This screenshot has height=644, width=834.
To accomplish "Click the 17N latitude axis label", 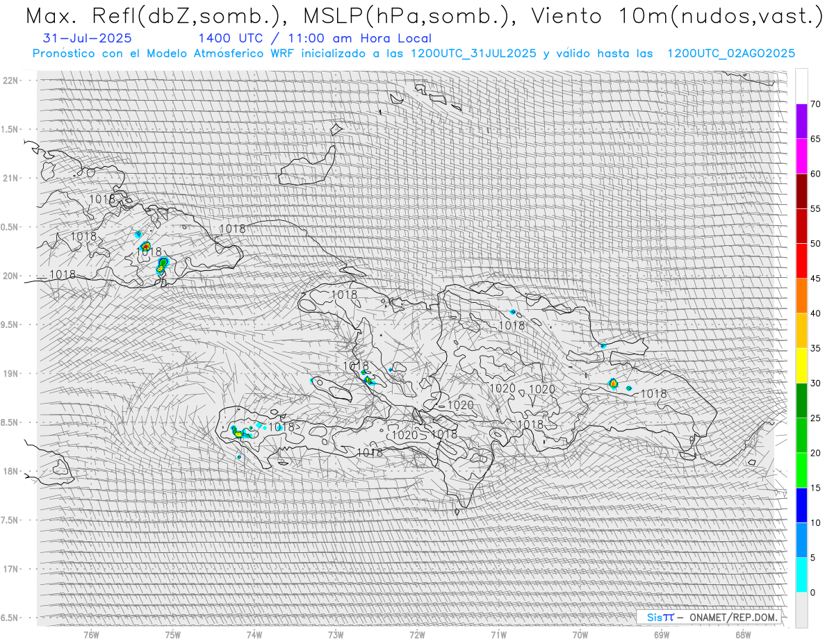I will pos(12,569).
